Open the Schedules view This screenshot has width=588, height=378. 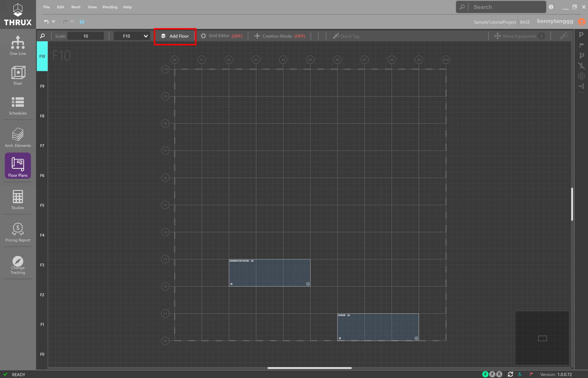[x=18, y=105]
